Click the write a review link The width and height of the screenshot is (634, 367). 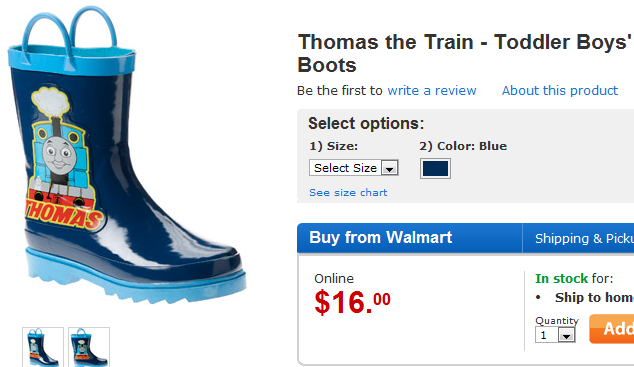[x=432, y=91]
